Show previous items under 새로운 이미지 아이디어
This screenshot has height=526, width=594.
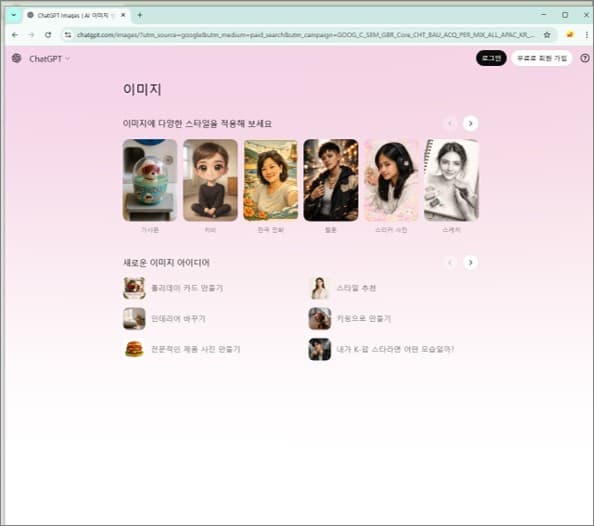click(450, 262)
